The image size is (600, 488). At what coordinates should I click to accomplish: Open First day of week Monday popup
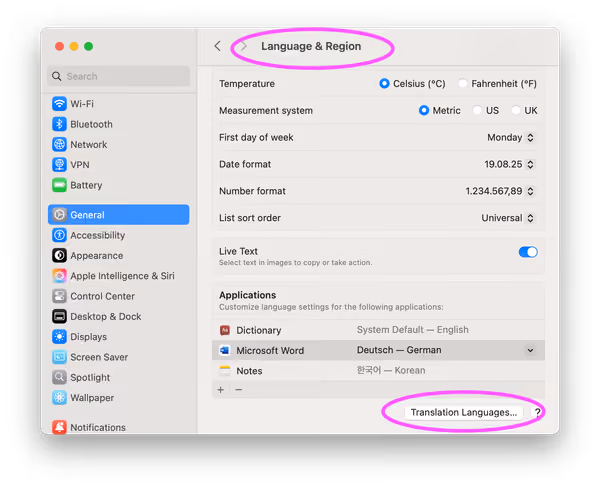click(510, 137)
